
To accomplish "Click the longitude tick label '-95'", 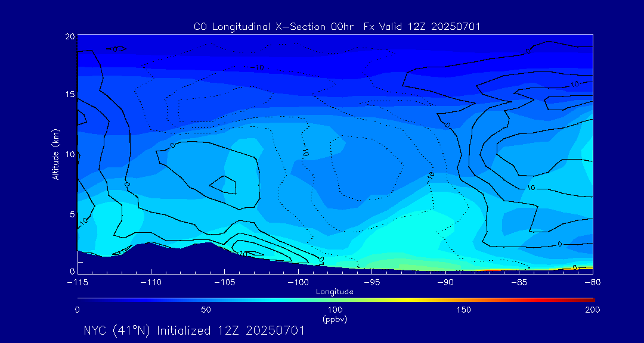I will point(371,283).
